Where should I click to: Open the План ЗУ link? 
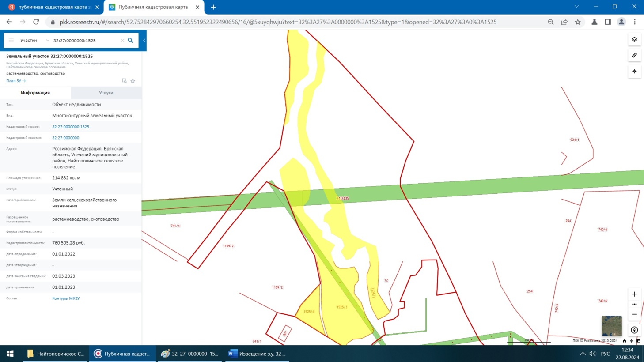click(16, 81)
